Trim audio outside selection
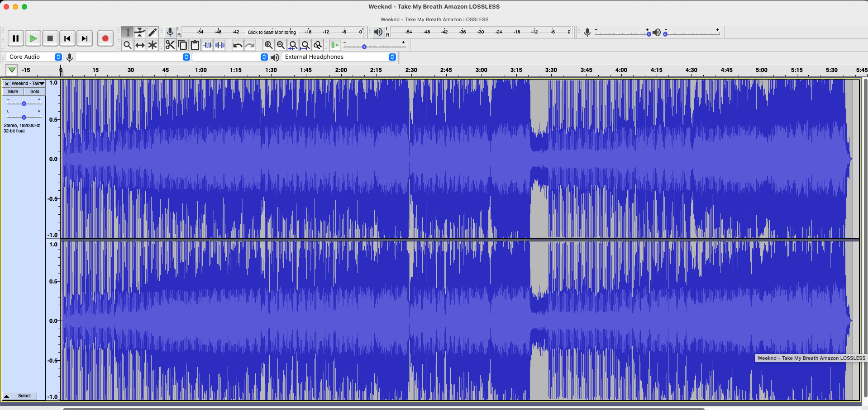Screen dimensions: 868x410 [208, 45]
